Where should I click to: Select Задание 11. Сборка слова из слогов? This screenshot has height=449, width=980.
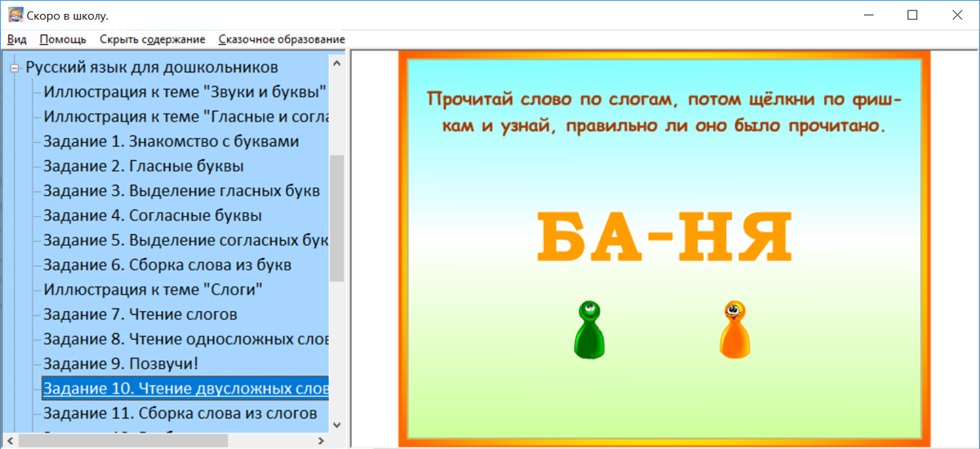180,413
